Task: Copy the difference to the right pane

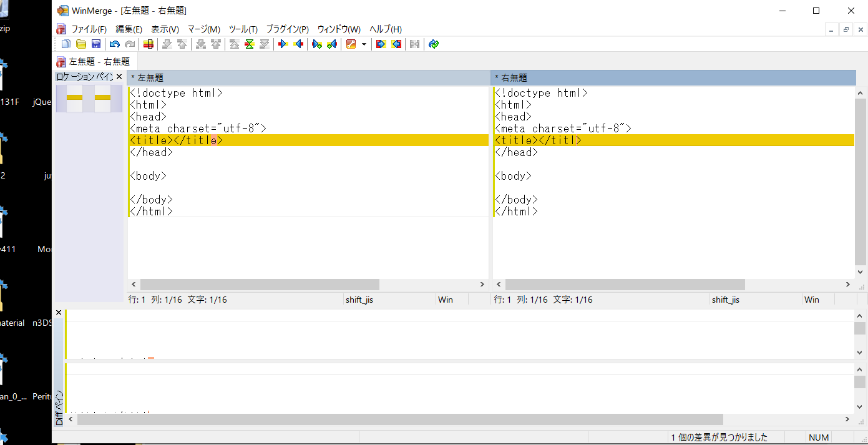Action: [x=283, y=44]
